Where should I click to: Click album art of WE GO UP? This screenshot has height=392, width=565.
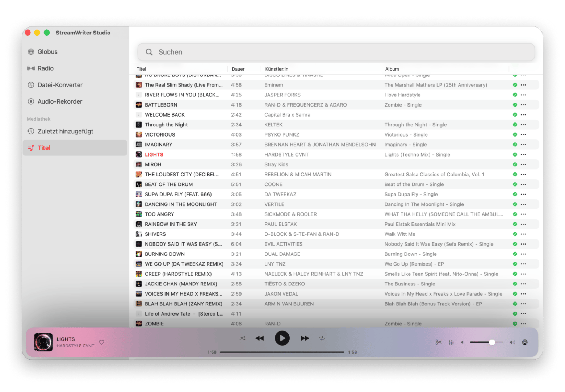tap(139, 264)
